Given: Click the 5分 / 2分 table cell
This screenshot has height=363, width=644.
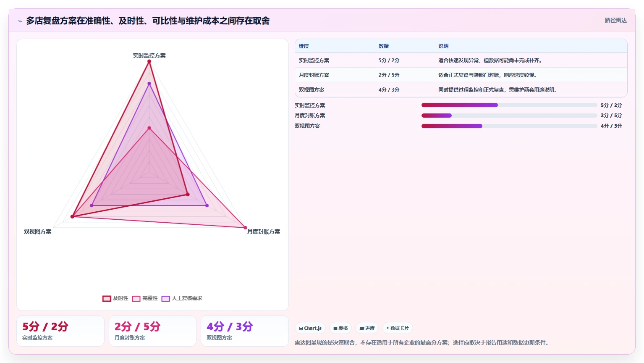Looking at the screenshot, I should 389,60.
